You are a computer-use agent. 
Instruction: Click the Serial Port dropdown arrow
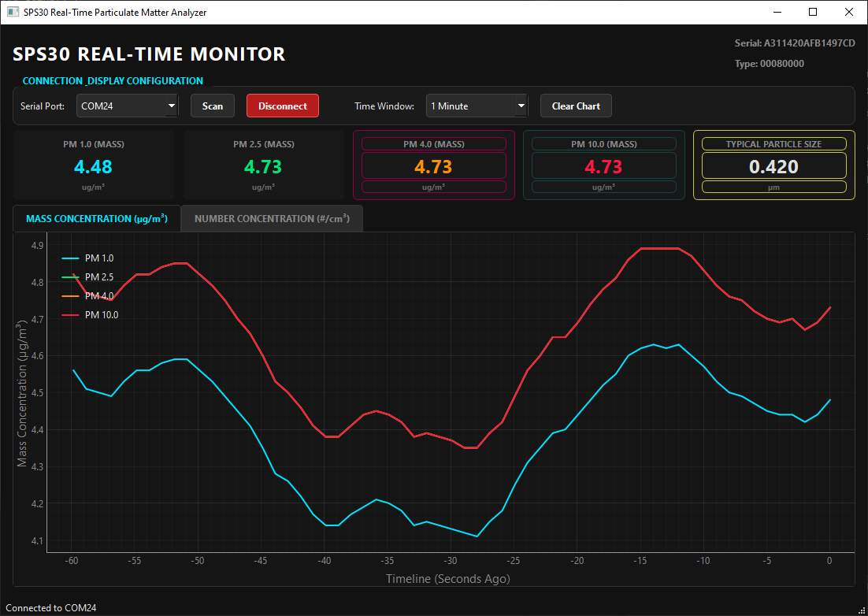tap(172, 106)
